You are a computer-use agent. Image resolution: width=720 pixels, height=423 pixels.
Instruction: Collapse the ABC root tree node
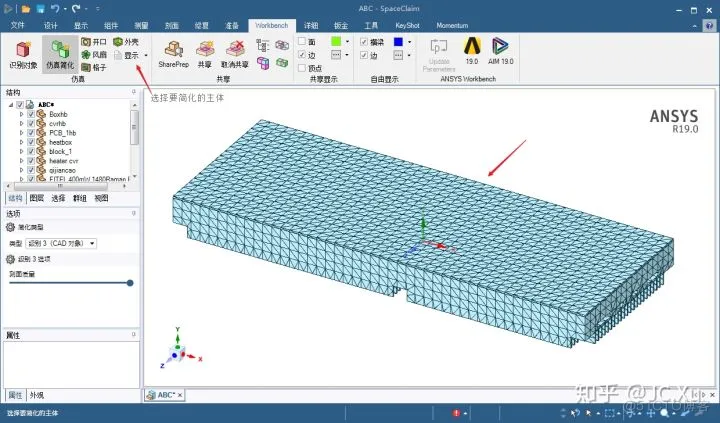(x=11, y=105)
